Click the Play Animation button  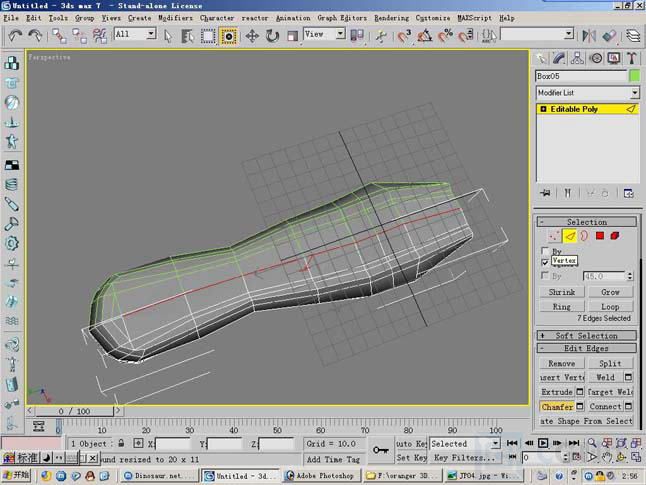tap(543, 443)
